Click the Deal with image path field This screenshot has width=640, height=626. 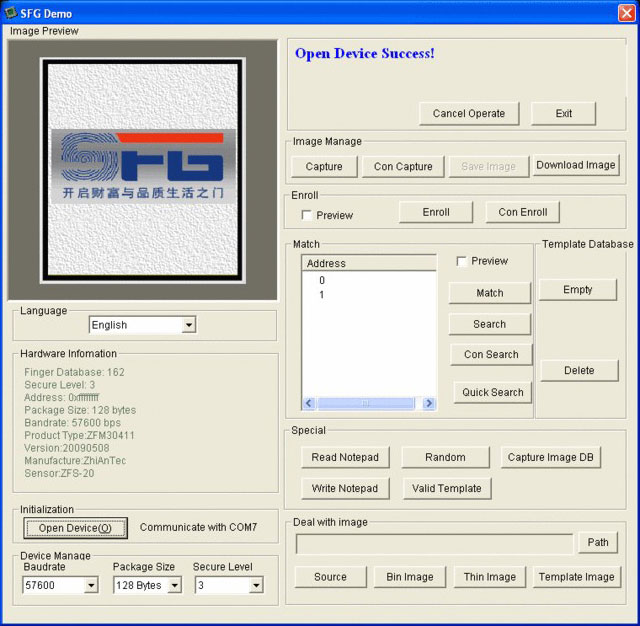tap(434, 543)
